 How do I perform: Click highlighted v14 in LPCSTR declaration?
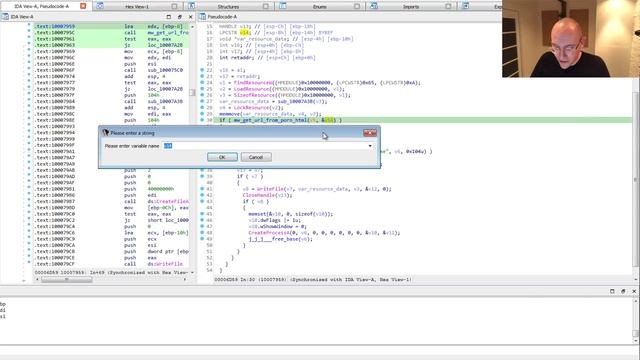coord(244,32)
